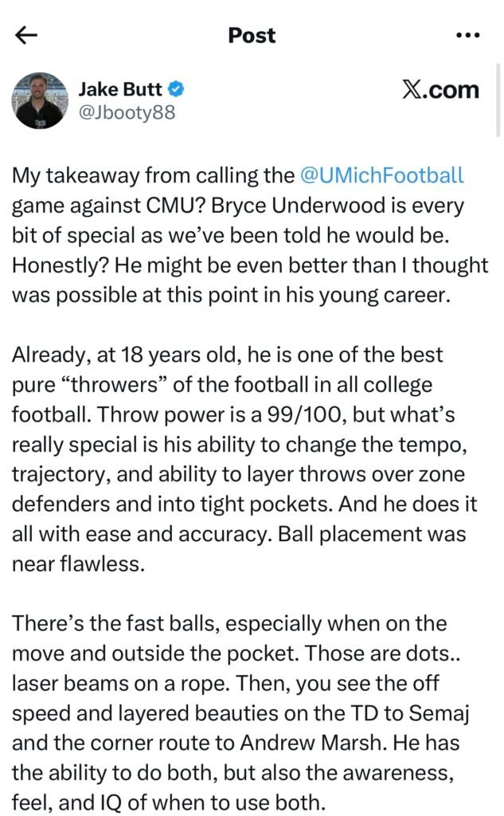The height and width of the screenshot is (816, 504).
Task: Open the three-dot more options menu
Action: click(467, 35)
